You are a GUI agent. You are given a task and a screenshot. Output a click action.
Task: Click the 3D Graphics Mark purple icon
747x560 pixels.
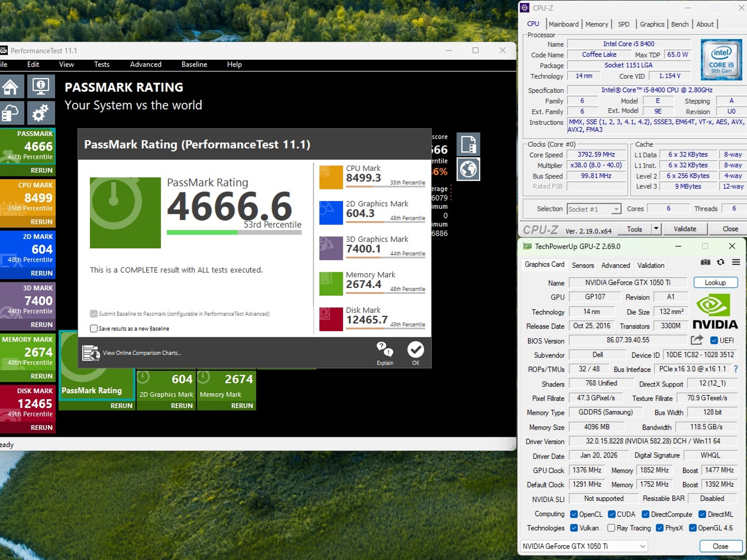[x=331, y=248]
